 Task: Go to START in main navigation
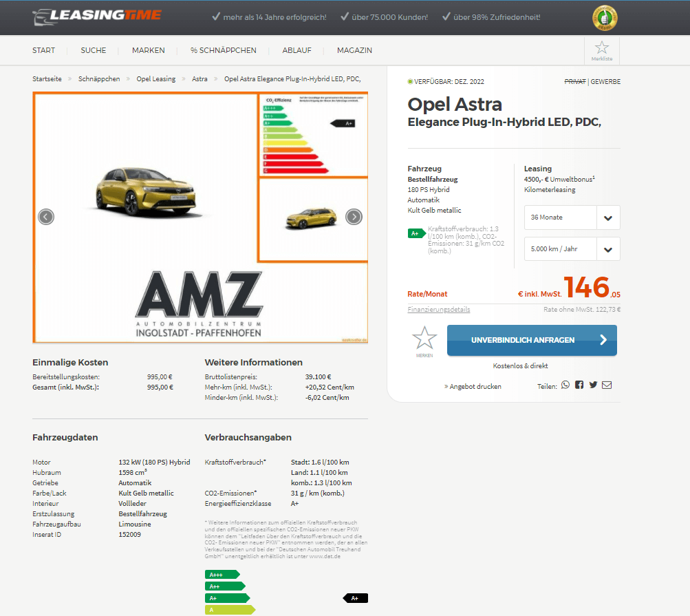point(43,50)
